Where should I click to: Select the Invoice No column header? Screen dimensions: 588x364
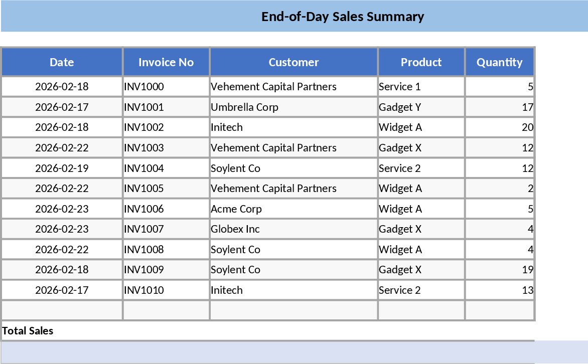[166, 62]
